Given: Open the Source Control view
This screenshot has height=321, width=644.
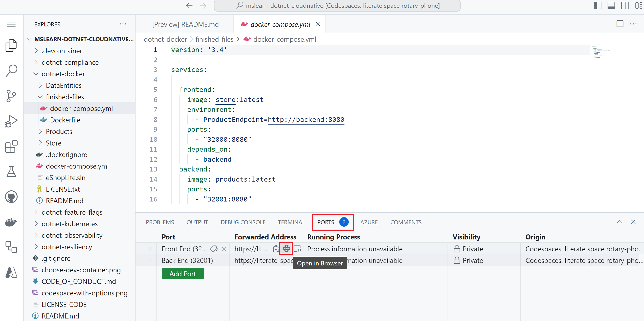Looking at the screenshot, I should 11,96.
